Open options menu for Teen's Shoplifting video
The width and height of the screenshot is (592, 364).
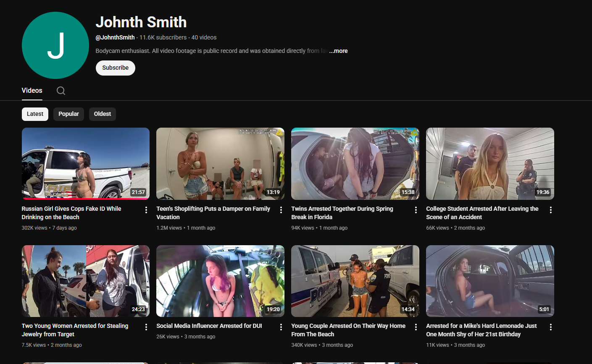(x=281, y=210)
